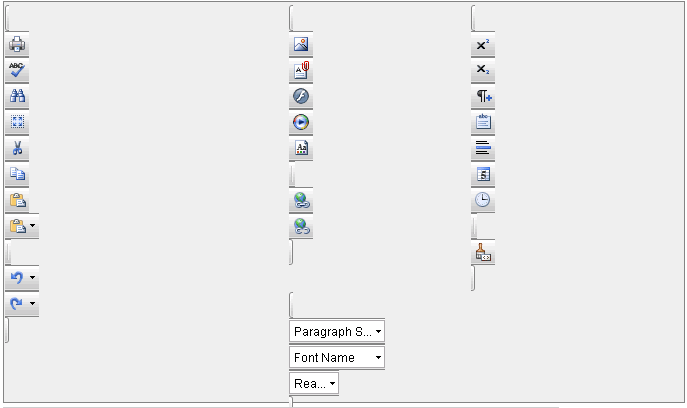The image size is (687, 408).
Task: Insert a hyperlink with Link Manager
Action: click(301, 201)
